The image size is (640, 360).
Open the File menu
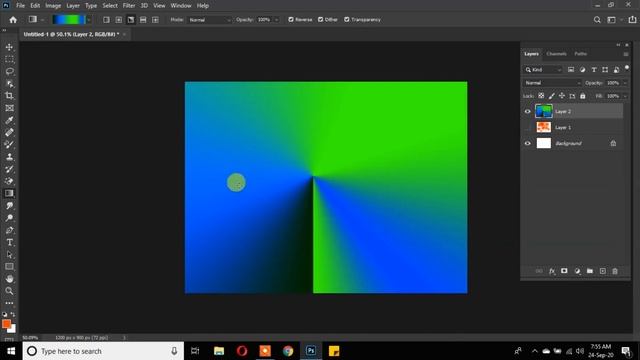20,6
